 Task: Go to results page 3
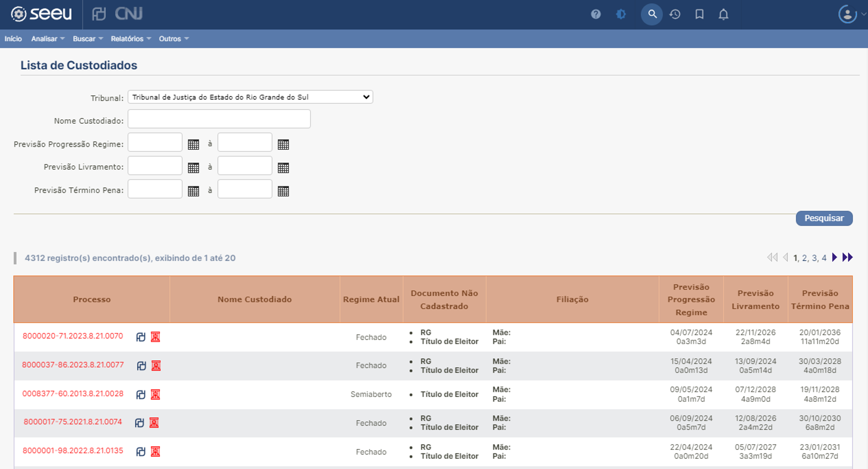coord(814,258)
